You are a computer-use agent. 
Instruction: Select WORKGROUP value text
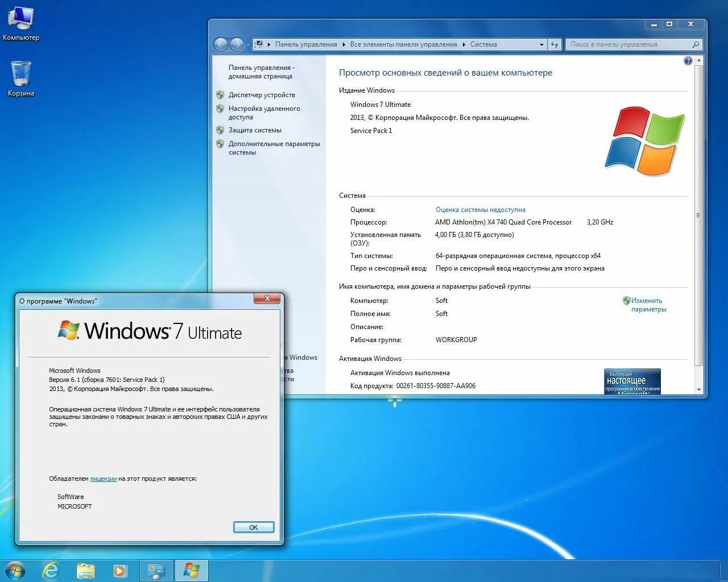[x=456, y=340]
